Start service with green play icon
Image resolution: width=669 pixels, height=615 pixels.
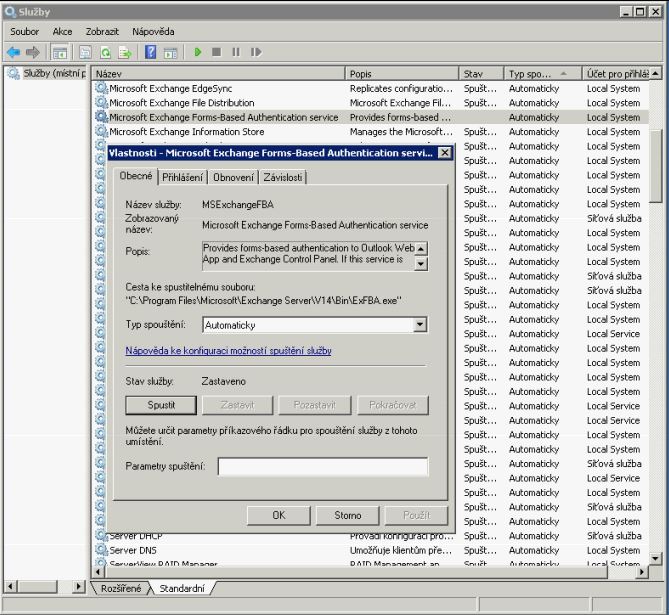pos(198,52)
